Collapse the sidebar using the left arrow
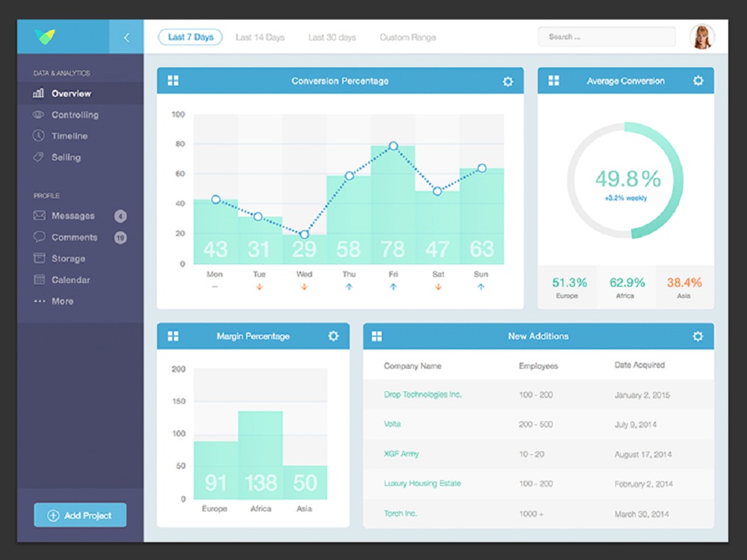Screen dimensions: 747x560 [x=126, y=37]
